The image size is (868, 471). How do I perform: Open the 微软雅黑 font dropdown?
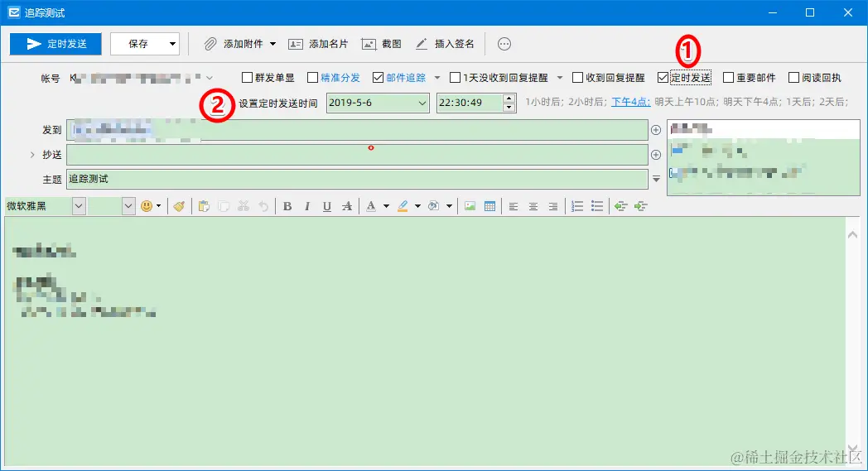(79, 206)
